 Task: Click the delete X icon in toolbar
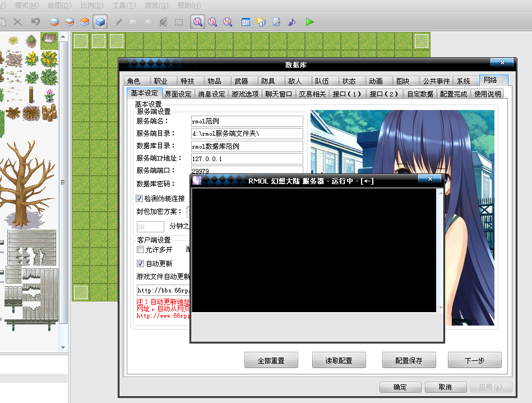[17, 22]
